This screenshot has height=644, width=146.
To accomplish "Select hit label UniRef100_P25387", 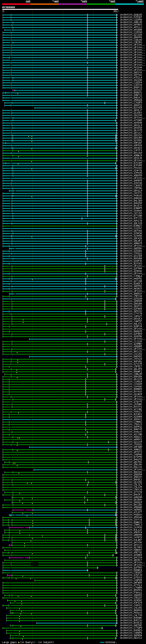I will point(131,17).
